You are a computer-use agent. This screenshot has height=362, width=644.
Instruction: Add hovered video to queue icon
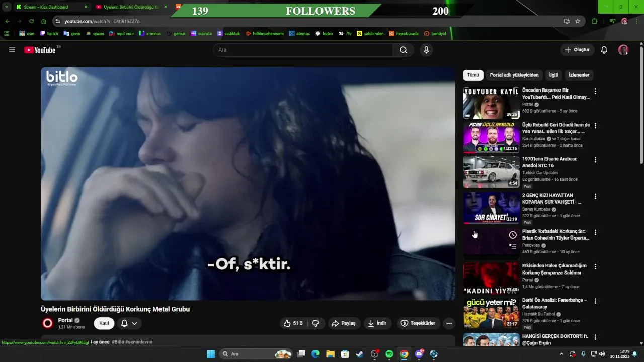[513, 246]
